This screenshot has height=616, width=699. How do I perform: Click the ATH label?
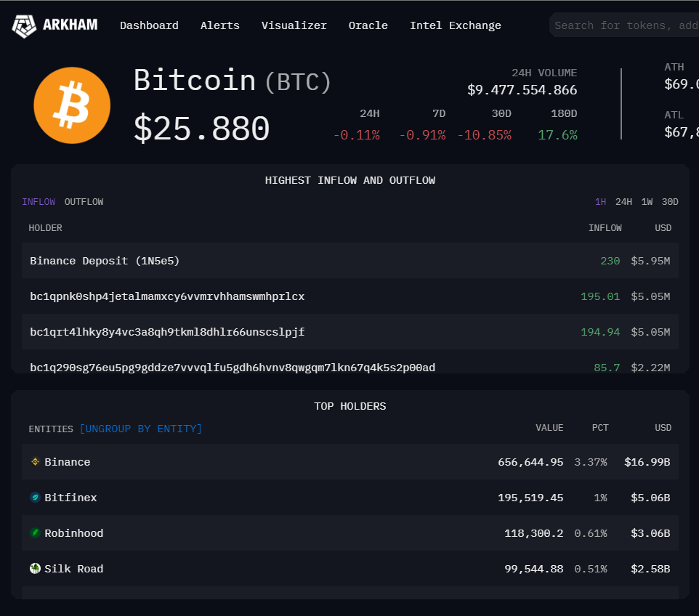[674, 68]
